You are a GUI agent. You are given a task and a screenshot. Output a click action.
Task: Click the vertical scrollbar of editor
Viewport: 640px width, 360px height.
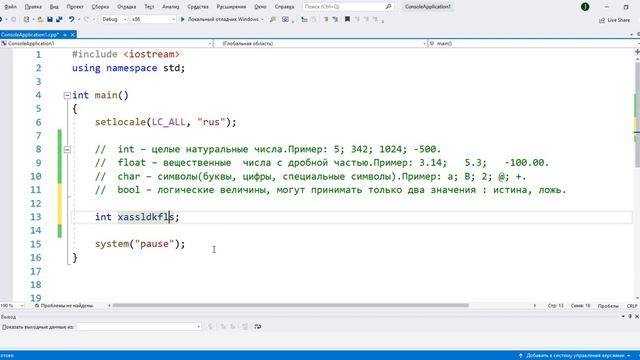coord(637,114)
